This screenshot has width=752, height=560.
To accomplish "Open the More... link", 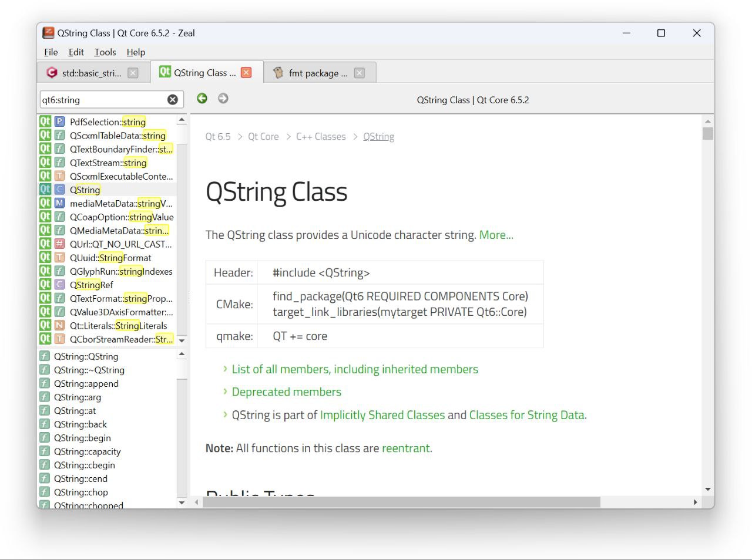I will 496,235.
